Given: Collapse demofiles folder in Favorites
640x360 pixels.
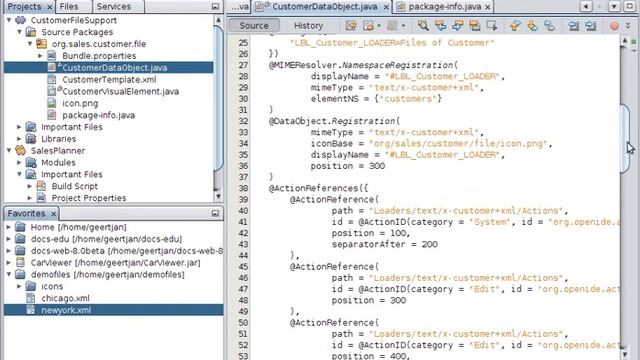Looking at the screenshot, I should pos(9,274).
